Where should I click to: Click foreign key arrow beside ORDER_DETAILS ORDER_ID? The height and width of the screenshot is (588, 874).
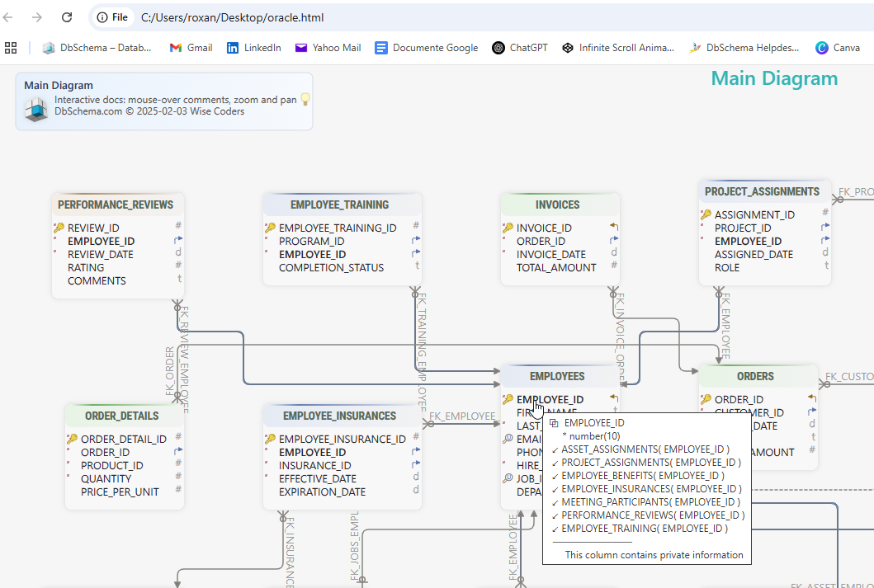pos(178,451)
